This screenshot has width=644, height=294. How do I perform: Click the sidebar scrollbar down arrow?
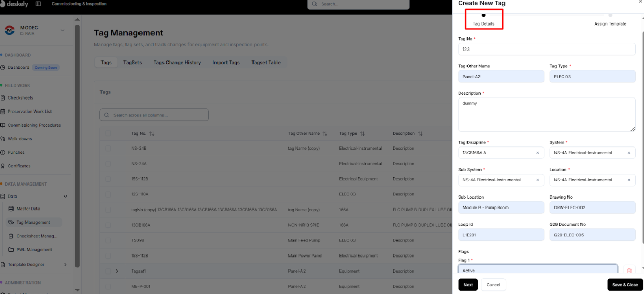(78, 290)
